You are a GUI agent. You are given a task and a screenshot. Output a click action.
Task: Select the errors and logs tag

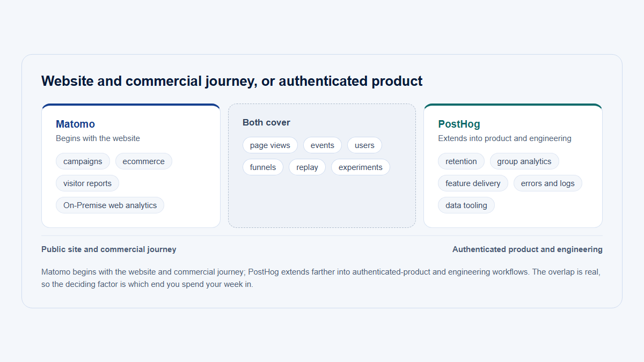tap(548, 183)
